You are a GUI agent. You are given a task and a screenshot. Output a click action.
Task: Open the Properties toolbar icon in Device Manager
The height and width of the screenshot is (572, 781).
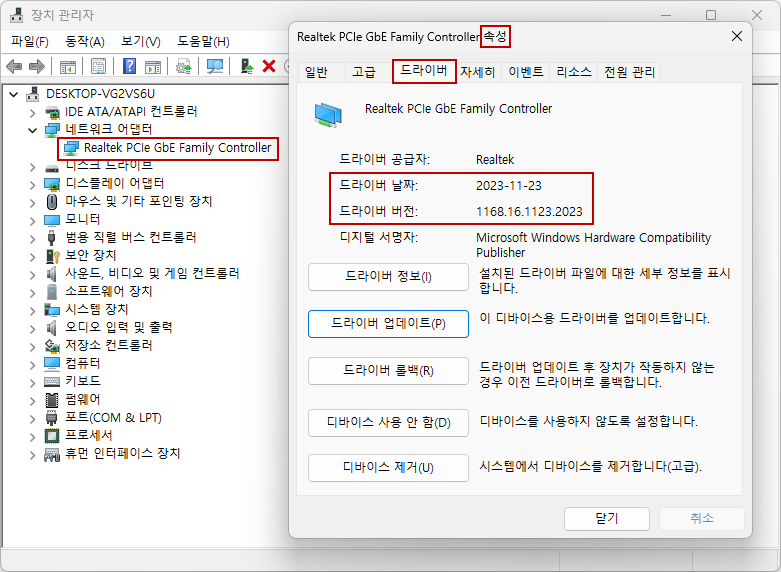[x=99, y=66]
